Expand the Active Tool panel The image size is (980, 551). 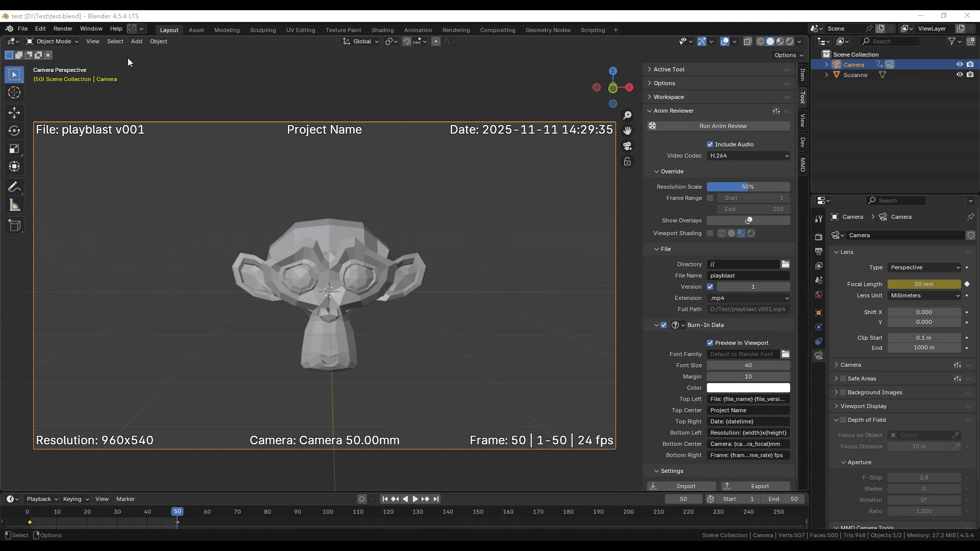669,69
